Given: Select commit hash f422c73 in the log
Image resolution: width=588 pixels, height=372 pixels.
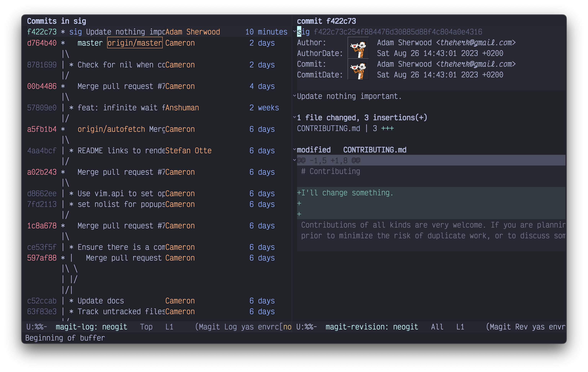Looking at the screenshot, I should pyautogui.click(x=42, y=32).
